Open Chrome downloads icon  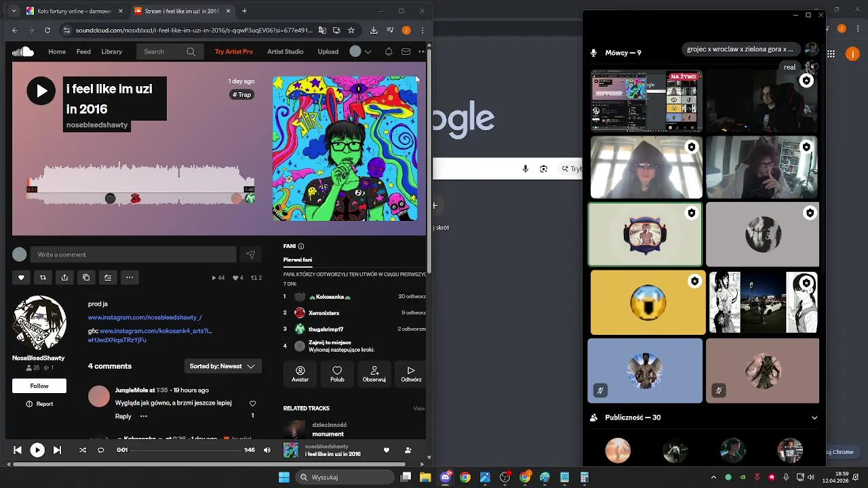tap(374, 30)
